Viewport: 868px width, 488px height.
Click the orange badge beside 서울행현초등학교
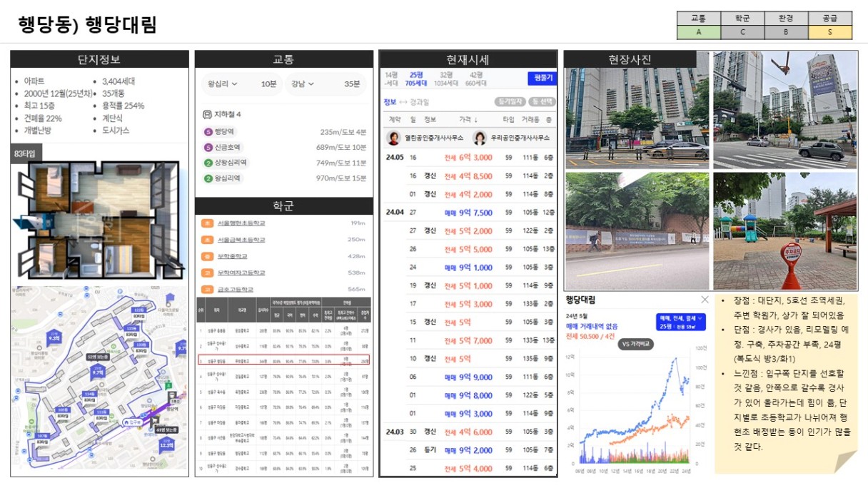207,223
